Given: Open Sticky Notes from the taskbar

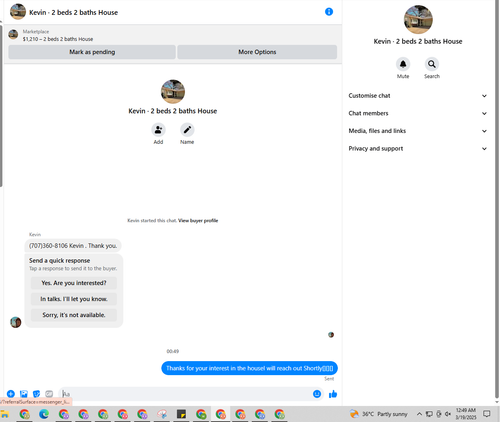Looking at the screenshot, I should click(181, 414).
